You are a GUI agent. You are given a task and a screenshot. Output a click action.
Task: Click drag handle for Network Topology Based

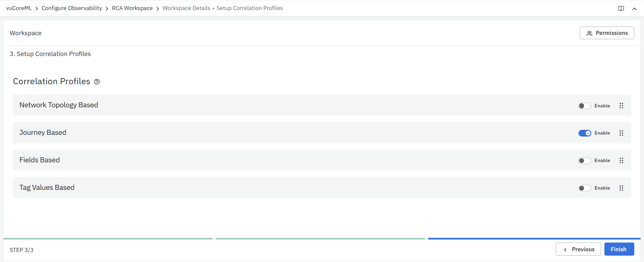[621, 106]
